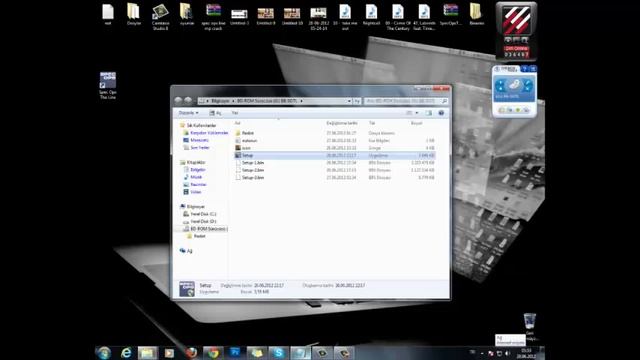The image size is (640, 360).
Task: Launch Google Chrome from the taskbar
Action: click(213, 353)
